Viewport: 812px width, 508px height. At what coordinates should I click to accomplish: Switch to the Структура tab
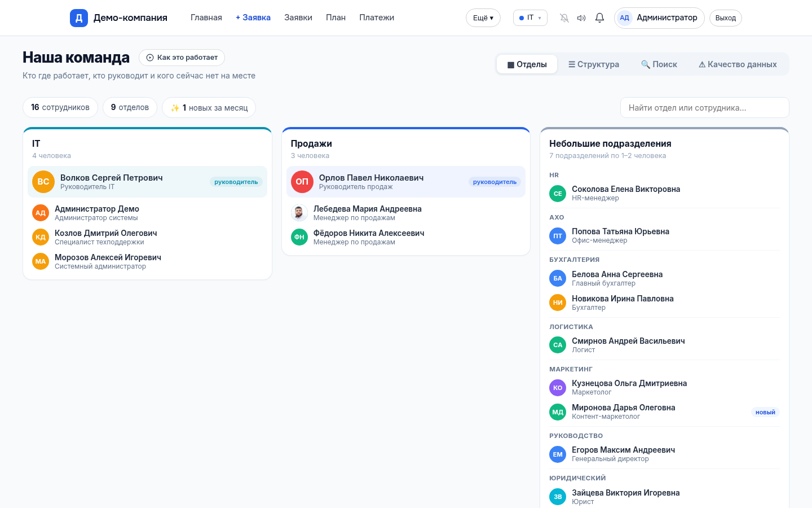[594, 64]
